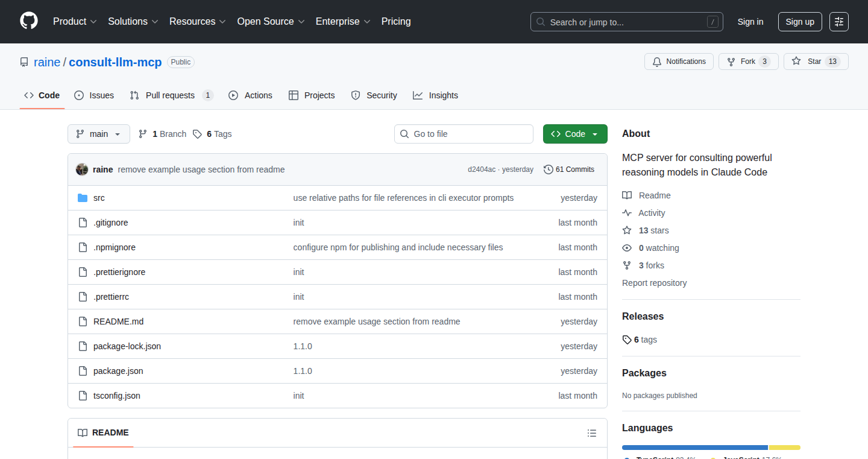
Task: Select the README tab heading
Action: pos(103,432)
